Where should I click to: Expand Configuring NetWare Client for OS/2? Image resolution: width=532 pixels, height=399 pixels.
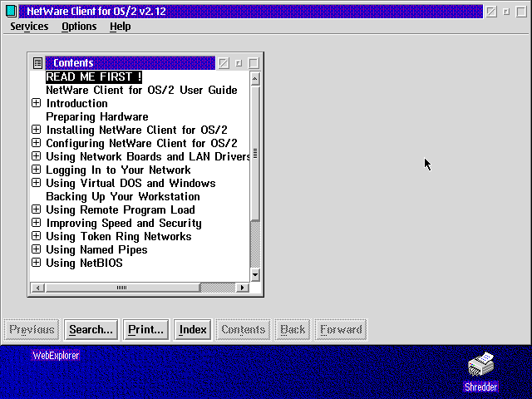tap(36, 143)
